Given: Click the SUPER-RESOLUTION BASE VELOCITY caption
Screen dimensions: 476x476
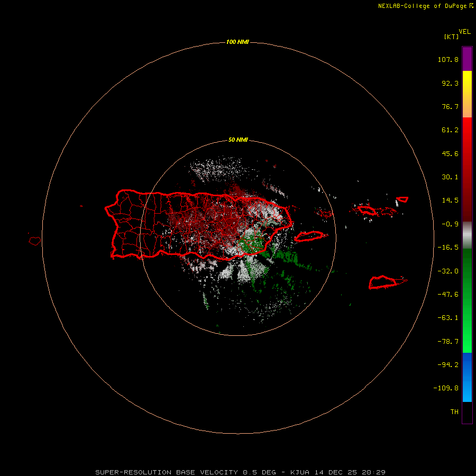Looking at the screenshot, I should pyautogui.click(x=241, y=472).
